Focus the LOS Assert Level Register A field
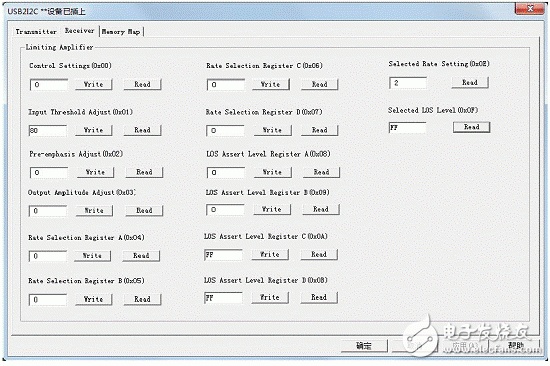This screenshot has width=550, height=366. 226,173
